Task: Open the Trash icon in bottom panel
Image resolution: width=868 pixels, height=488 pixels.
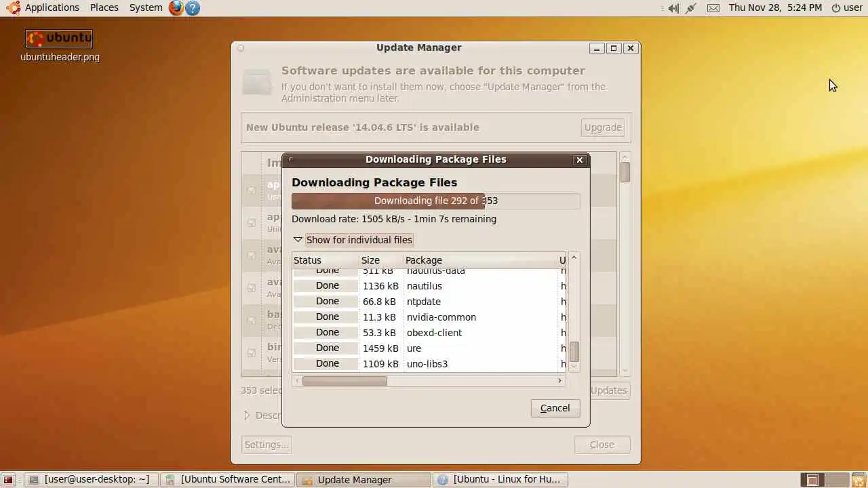Action: [x=858, y=480]
